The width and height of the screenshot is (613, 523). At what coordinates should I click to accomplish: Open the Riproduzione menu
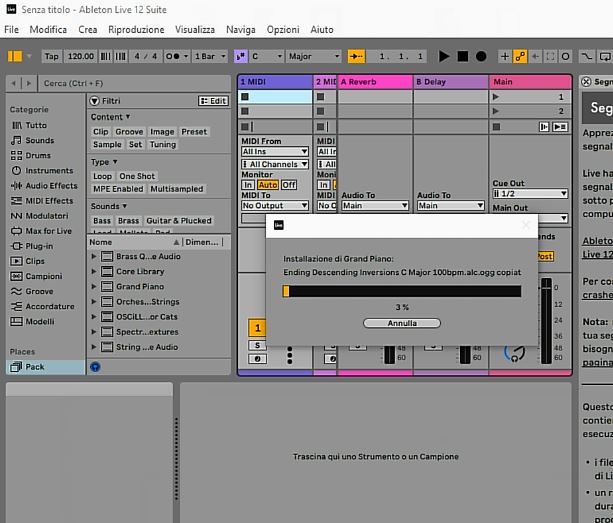136,30
